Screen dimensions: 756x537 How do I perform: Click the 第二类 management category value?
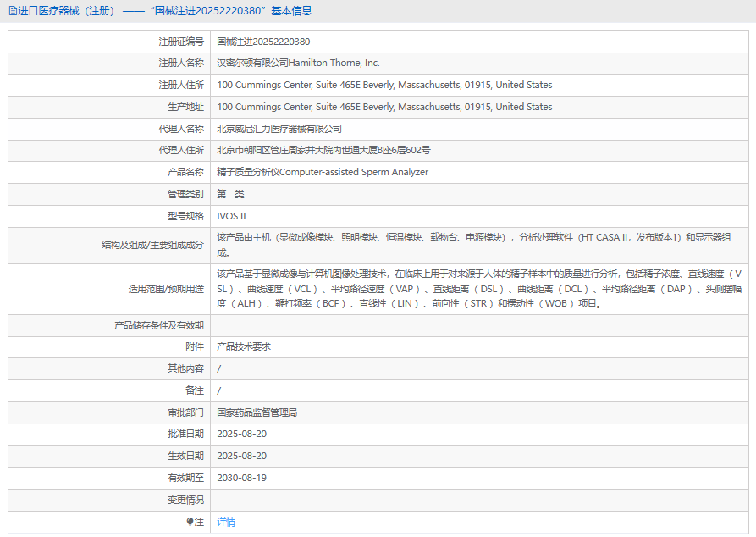click(x=230, y=194)
